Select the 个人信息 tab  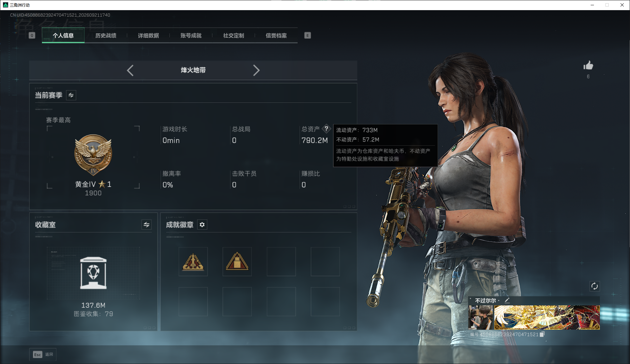(x=63, y=35)
